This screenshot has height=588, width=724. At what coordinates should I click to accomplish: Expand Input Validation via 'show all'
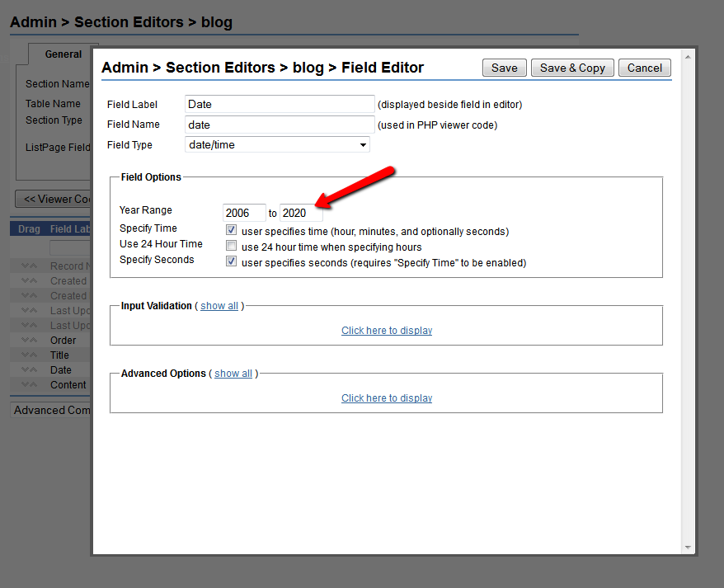coord(219,306)
